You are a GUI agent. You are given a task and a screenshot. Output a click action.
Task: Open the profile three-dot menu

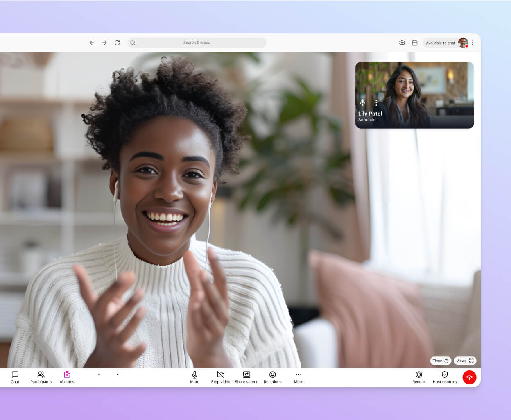(x=473, y=43)
